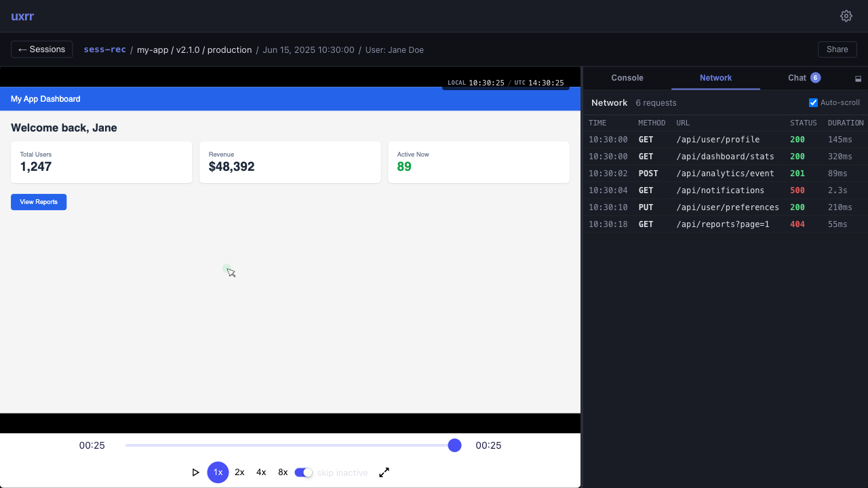Select the 1x playback speed toggle
Viewport: 868px width, 488px height.
(x=218, y=472)
